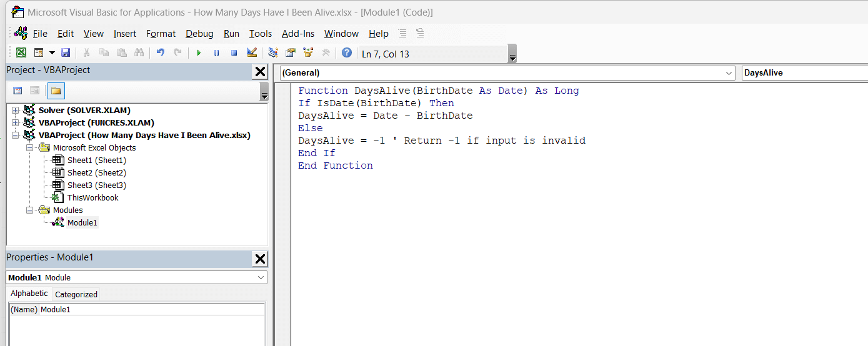Collapse the Modules folder

coord(29,210)
